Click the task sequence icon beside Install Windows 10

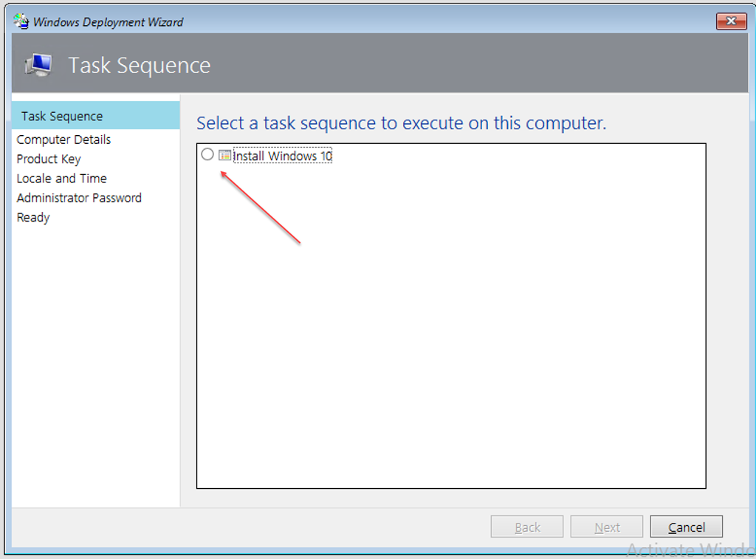(x=225, y=156)
